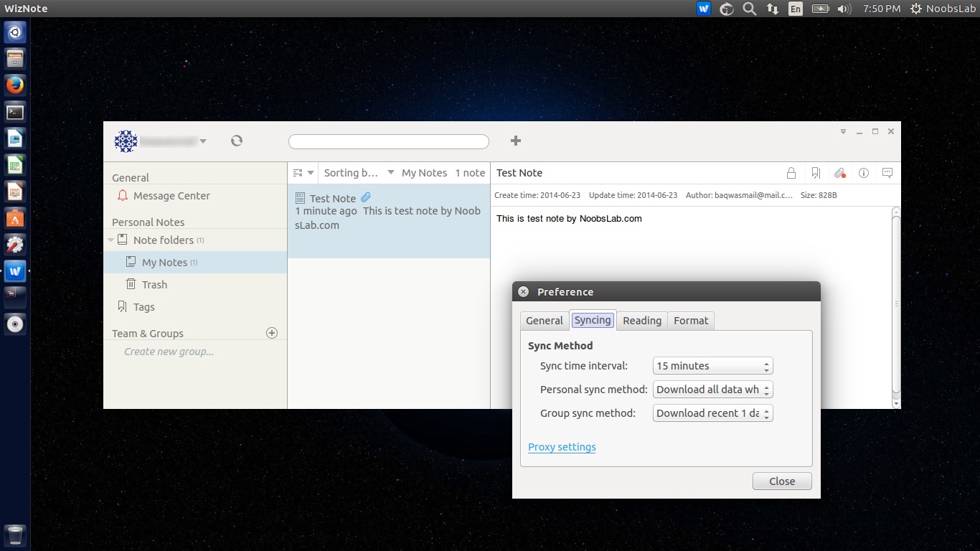The width and height of the screenshot is (980, 551).
Task: Open attachments via note toolbar paperclip icon
Action: [x=840, y=173]
